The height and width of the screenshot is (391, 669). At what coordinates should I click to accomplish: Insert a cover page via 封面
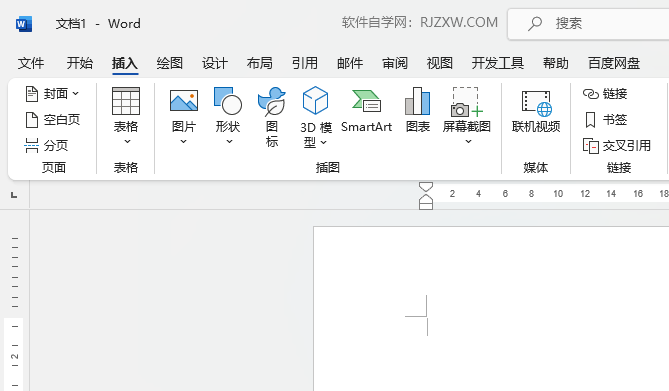(52, 93)
